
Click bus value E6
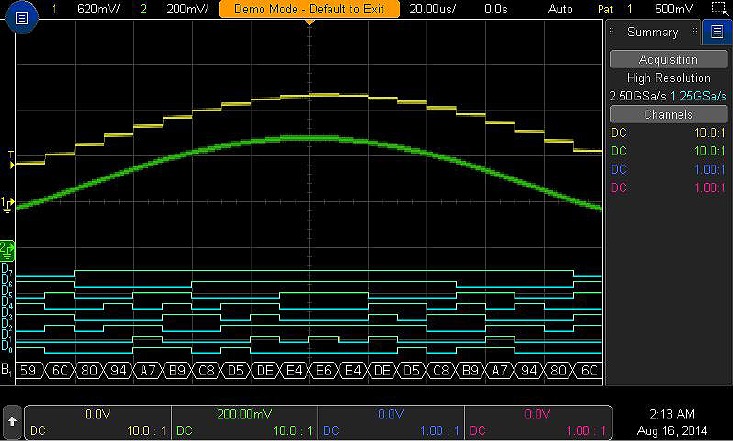(323, 370)
